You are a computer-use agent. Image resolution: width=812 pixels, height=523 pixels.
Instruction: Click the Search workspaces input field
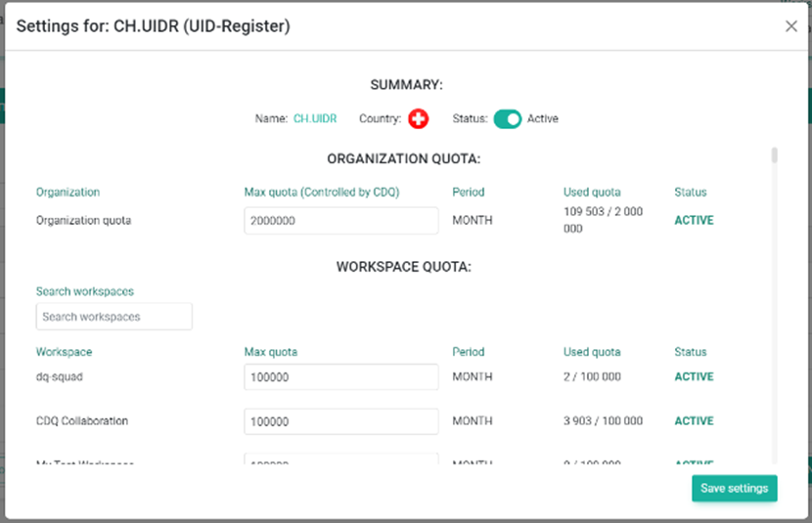pos(113,317)
